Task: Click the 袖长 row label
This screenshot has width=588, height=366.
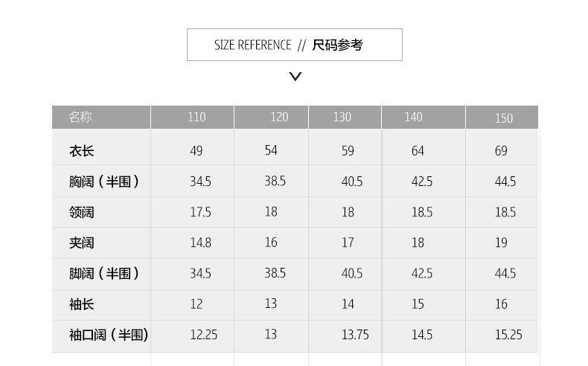Action: coord(82,304)
